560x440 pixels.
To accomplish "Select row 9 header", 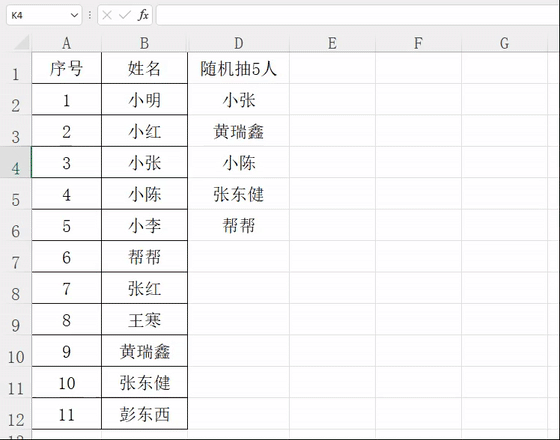I will (16, 319).
